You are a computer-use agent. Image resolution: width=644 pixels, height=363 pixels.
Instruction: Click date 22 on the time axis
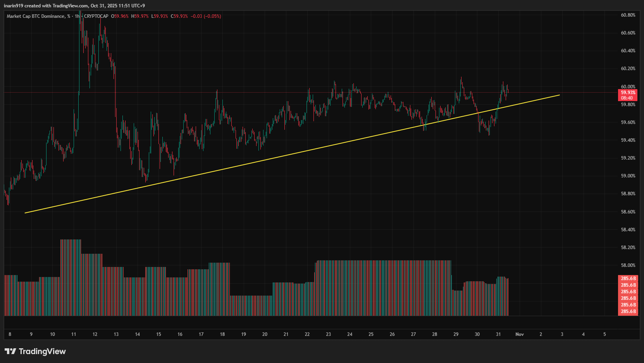tap(307, 334)
